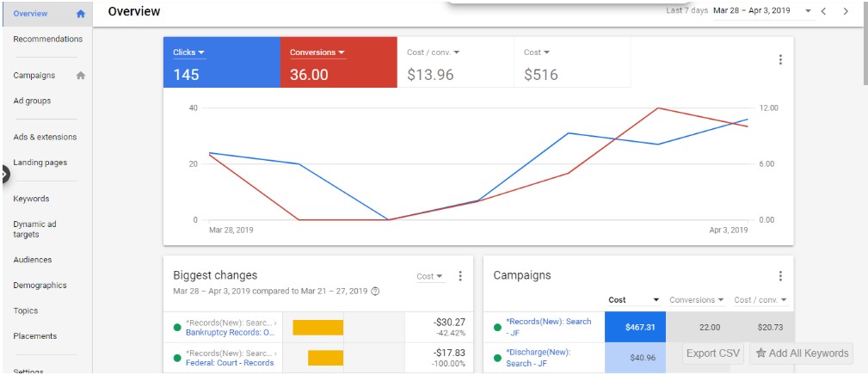This screenshot has width=868, height=375.
Task: Open the Clicks metric dropdown
Action: click(189, 52)
